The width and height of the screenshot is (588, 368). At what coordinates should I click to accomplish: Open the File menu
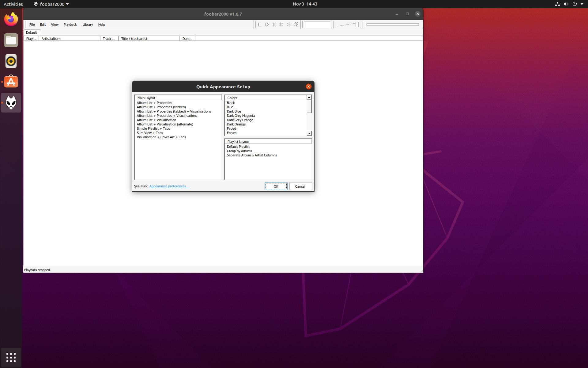(x=32, y=25)
